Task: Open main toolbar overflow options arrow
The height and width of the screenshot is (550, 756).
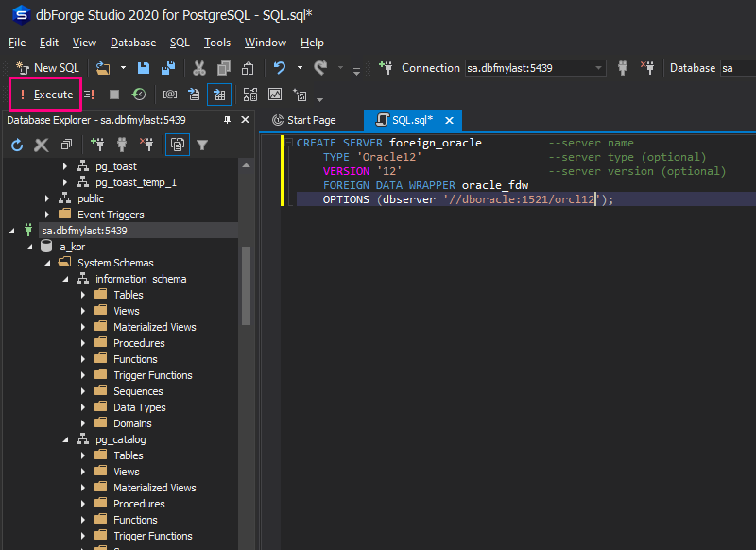Action: [357, 71]
